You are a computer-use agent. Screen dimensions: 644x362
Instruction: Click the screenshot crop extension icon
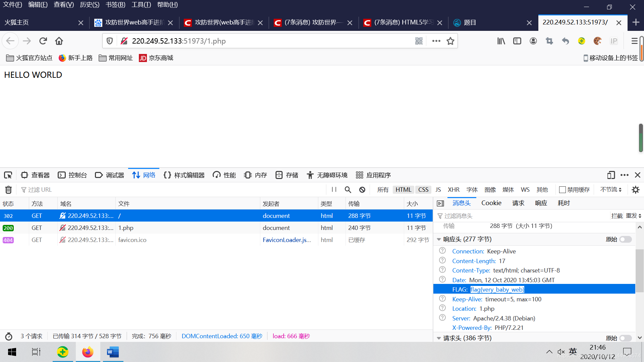[549, 41]
